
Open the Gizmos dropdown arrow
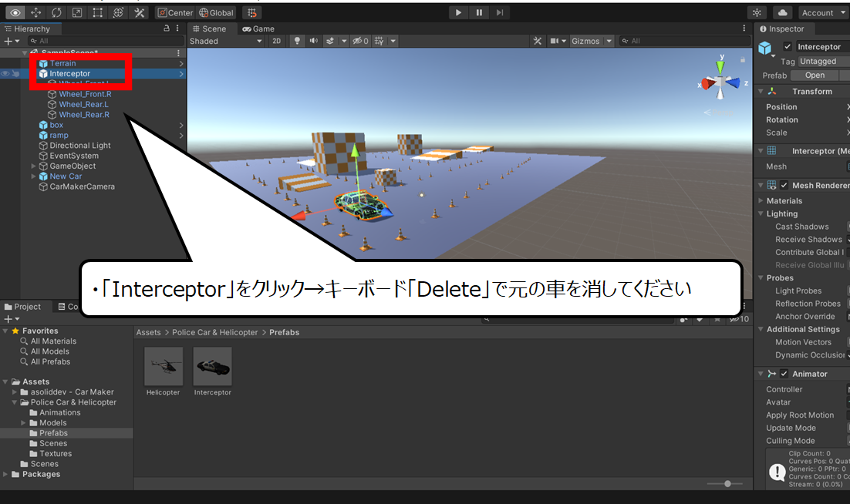[609, 41]
